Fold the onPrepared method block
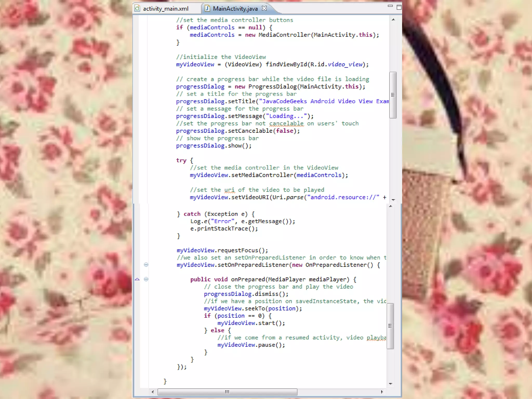This screenshot has height=399, width=532. coord(146,279)
